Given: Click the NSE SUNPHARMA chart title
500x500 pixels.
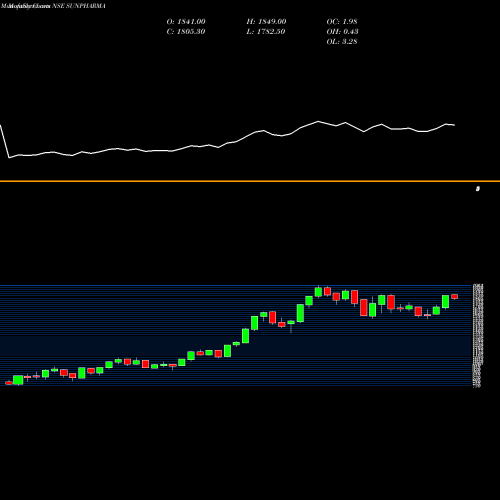Looking at the screenshot, I should click(x=79, y=6).
